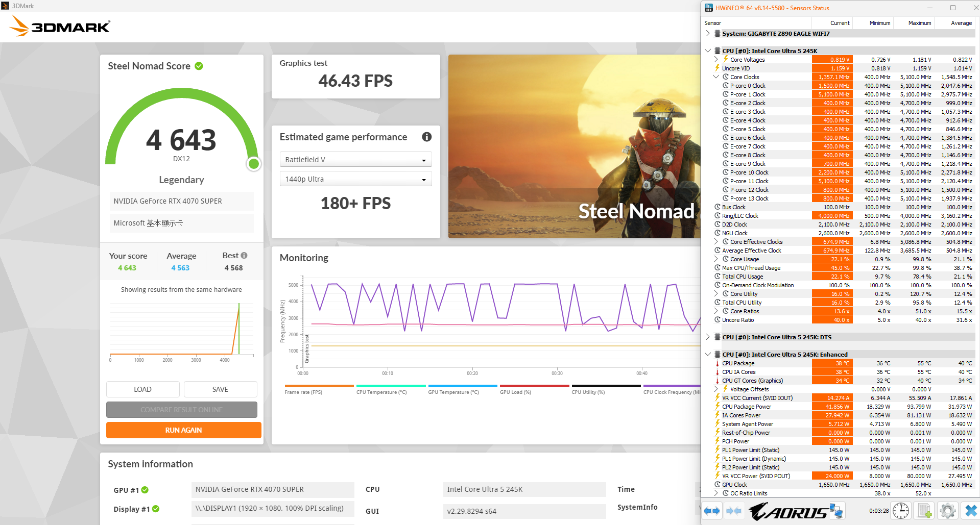Expand the Voltage Offsets row

[716, 389]
